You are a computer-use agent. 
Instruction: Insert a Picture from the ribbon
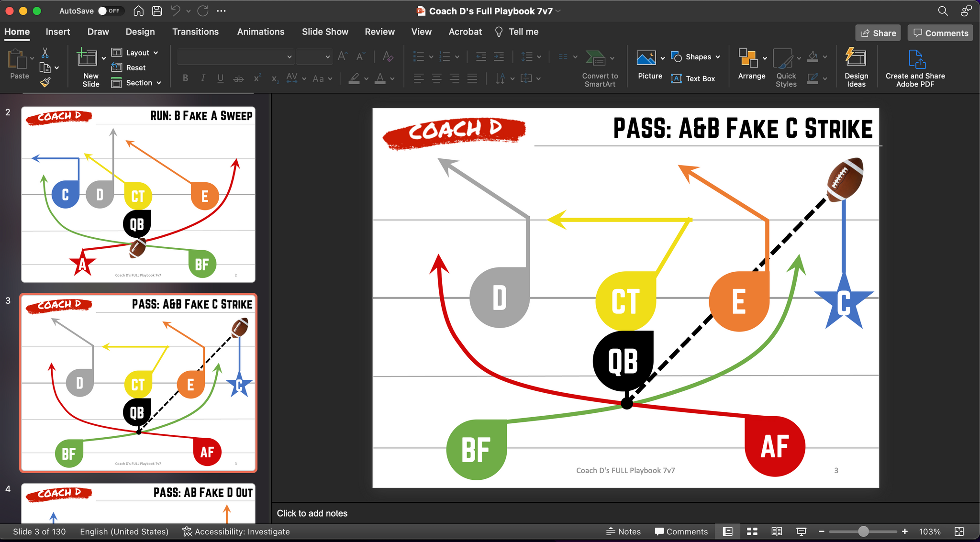point(646,58)
